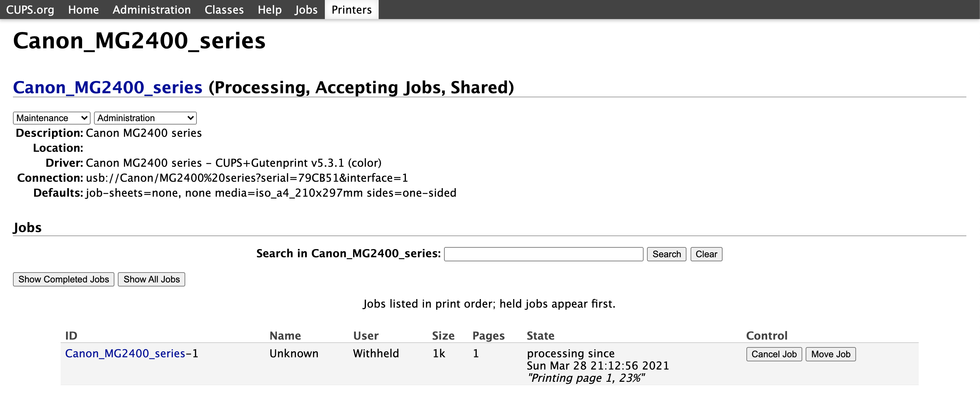This screenshot has width=980, height=409.
Task: Click the Move Job button
Action: point(831,354)
